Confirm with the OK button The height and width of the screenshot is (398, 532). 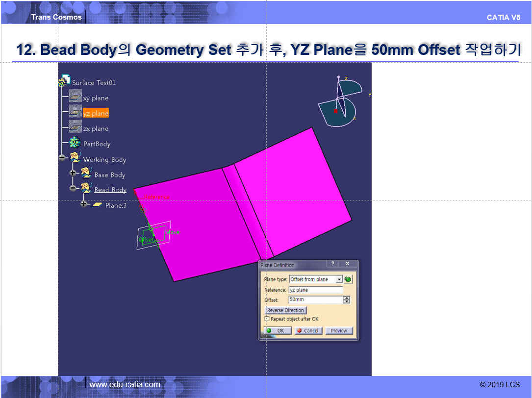tap(278, 330)
